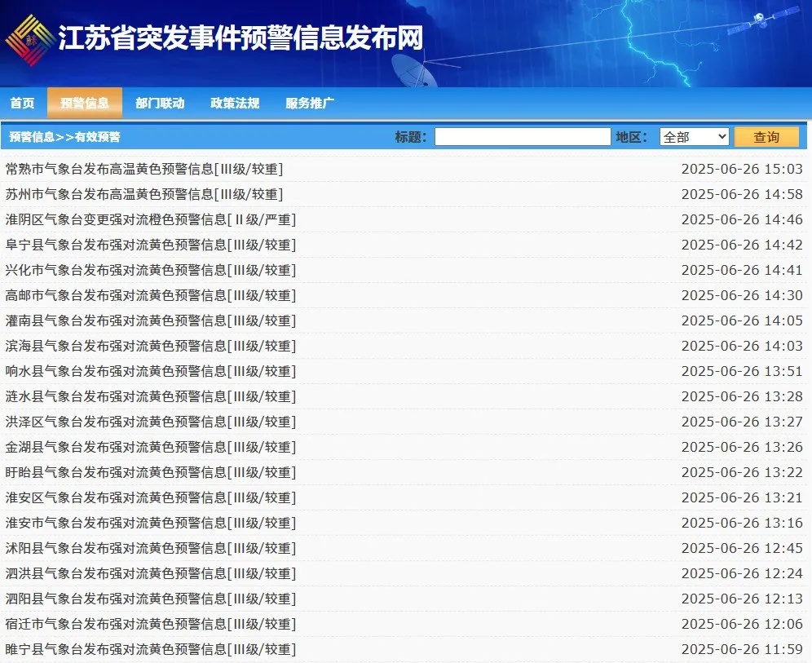The height and width of the screenshot is (663, 812).
Task: Open 阜宁县强对流黄色预警信息 entry
Action: pos(148,245)
